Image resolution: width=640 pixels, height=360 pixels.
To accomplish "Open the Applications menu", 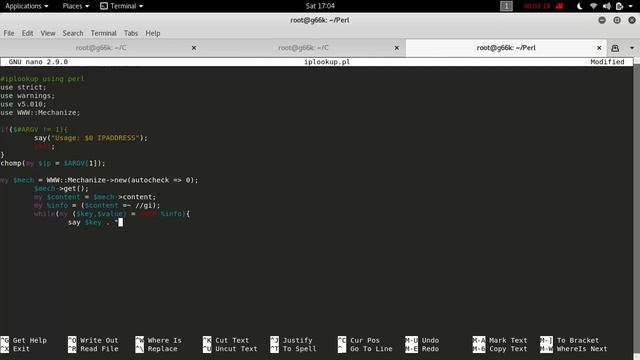I will 27,6.
